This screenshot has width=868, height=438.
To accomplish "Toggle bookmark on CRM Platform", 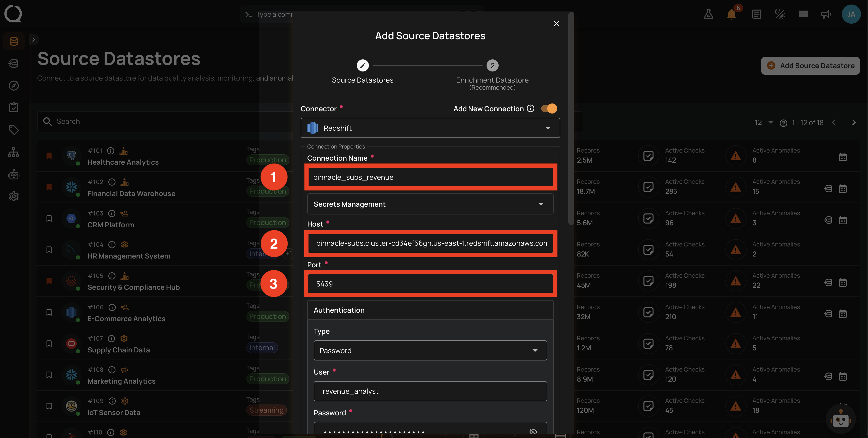I will (x=49, y=218).
